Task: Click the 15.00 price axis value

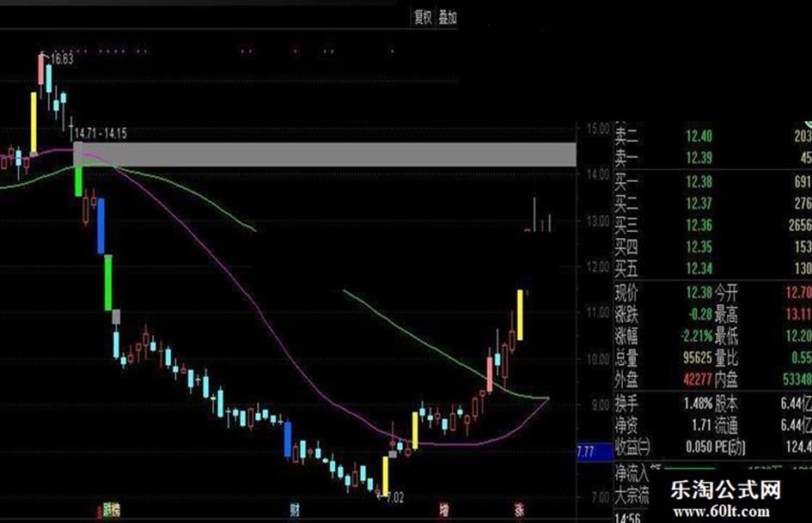Action: 597,129
